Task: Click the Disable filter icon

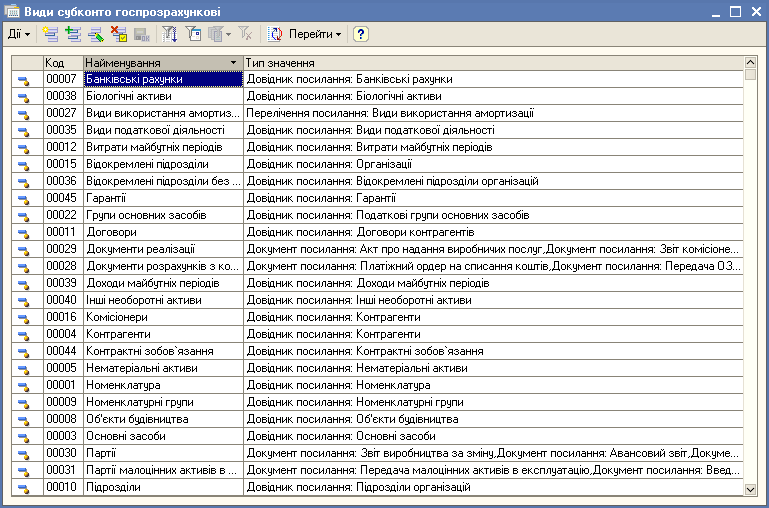Action: pos(245,34)
